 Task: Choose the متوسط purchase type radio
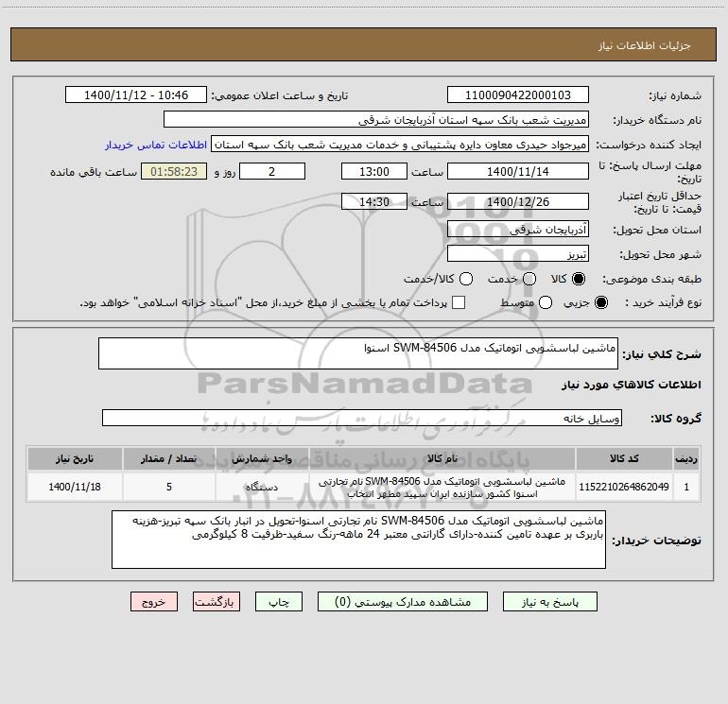coord(546,302)
